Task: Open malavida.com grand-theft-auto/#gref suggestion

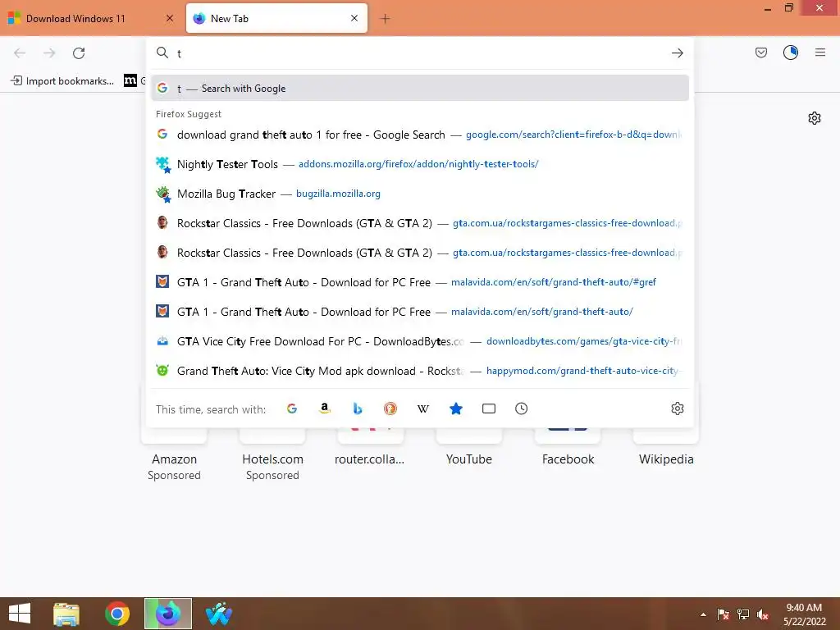Action: click(x=420, y=282)
